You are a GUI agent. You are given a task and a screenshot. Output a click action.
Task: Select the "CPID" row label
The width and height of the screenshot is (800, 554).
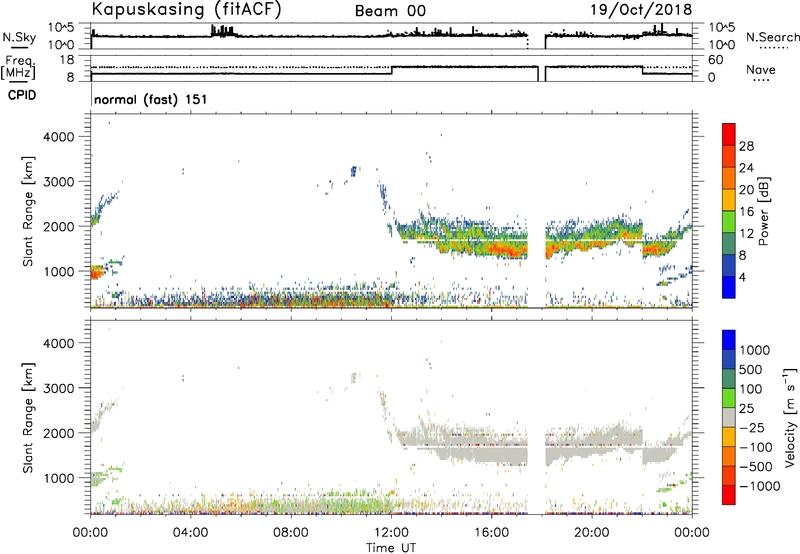point(22,95)
